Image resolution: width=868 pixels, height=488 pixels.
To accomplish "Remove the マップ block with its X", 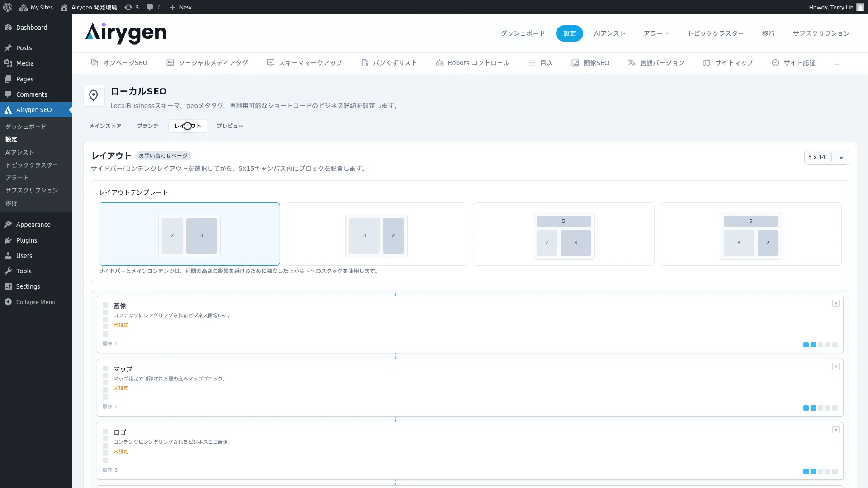I will tap(836, 366).
